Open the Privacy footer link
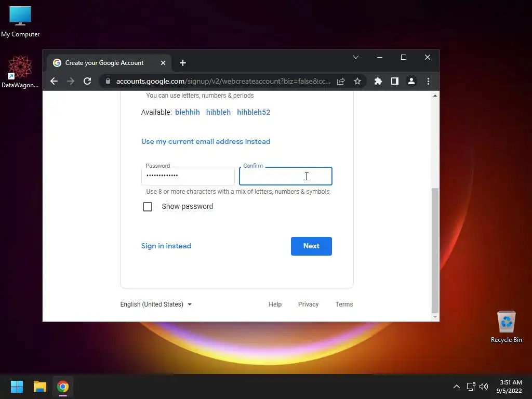This screenshot has width=532, height=399. 308,304
